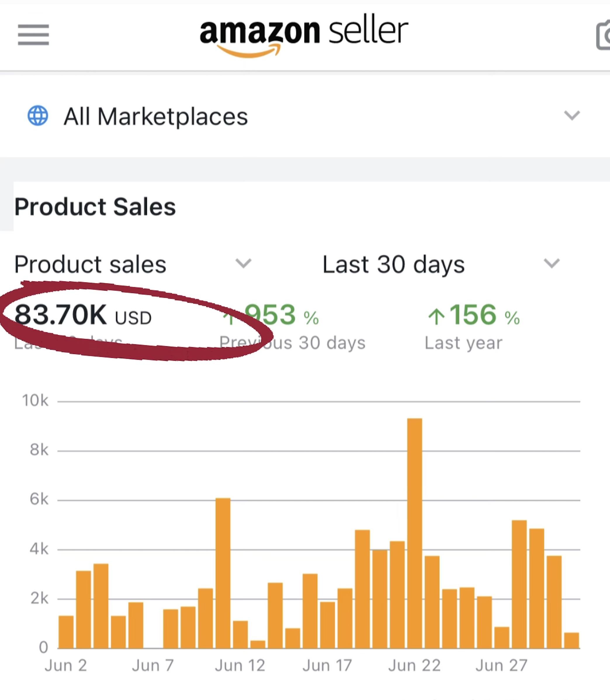The width and height of the screenshot is (610, 700).
Task: Tap the Jun 17 axis label
Action: [x=327, y=665]
